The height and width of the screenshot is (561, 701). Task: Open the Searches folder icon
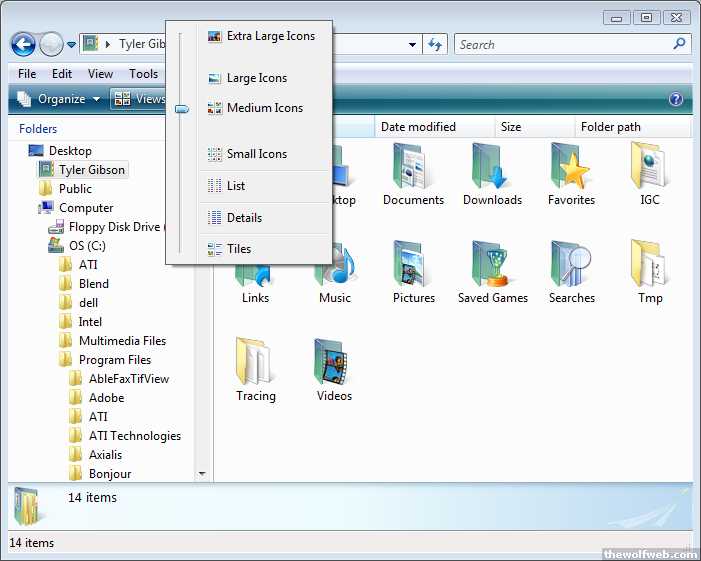coord(571,266)
